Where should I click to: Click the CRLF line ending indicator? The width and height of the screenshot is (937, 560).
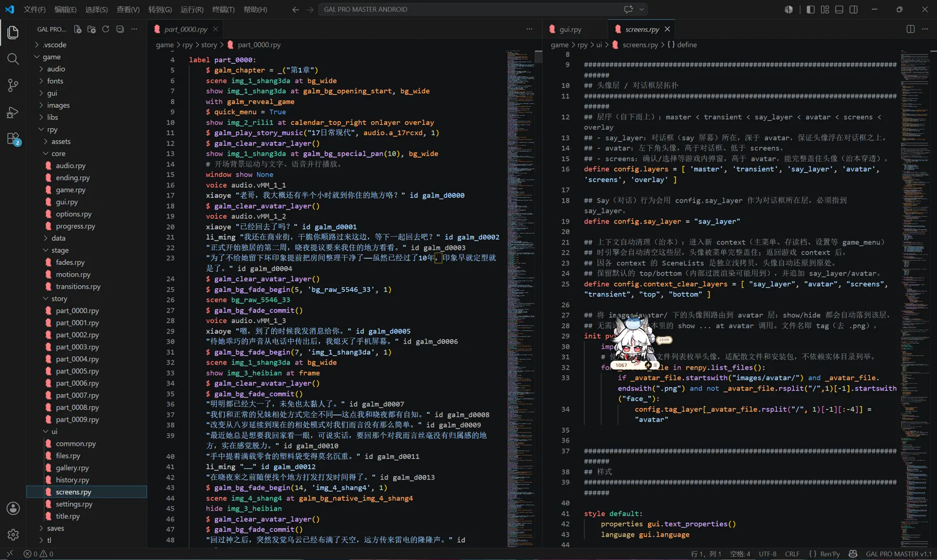coord(792,554)
